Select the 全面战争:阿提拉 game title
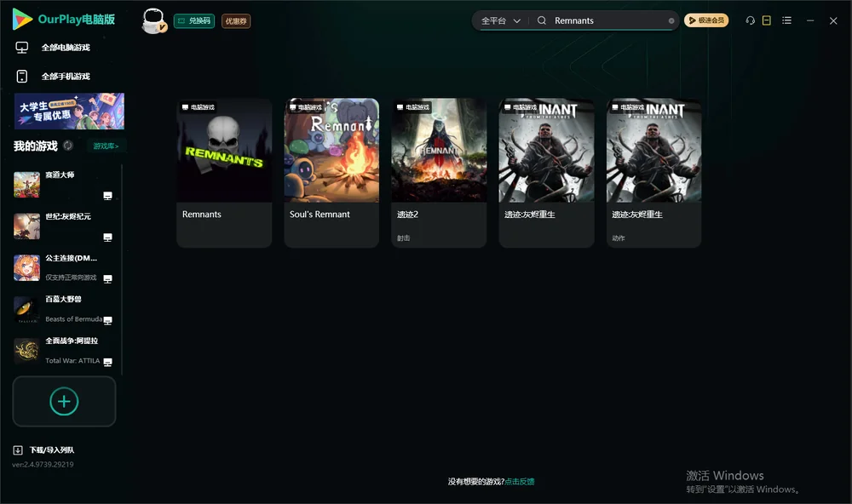852x504 pixels. (72, 341)
